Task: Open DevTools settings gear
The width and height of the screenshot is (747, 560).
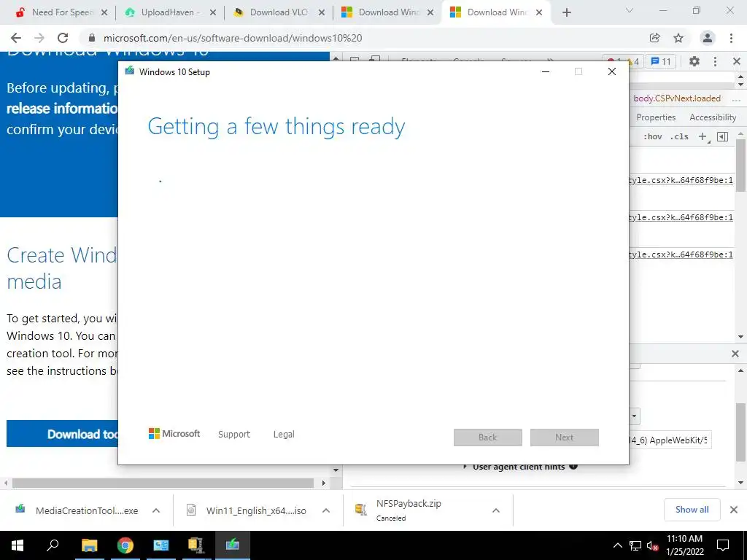Action: point(694,61)
